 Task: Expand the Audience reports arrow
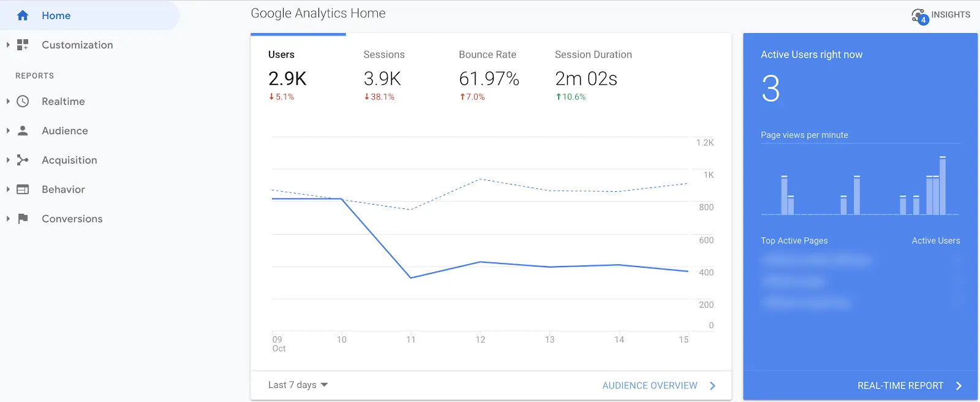[7, 131]
